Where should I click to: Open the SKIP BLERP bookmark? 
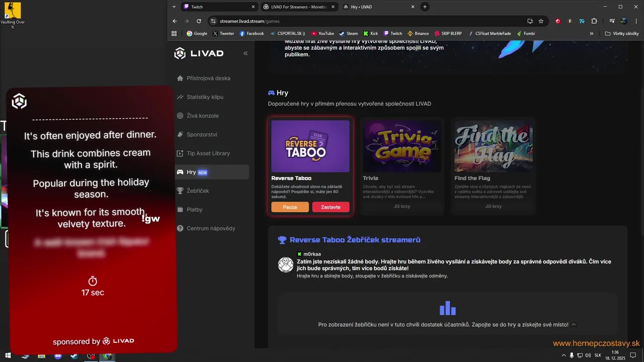click(448, 34)
